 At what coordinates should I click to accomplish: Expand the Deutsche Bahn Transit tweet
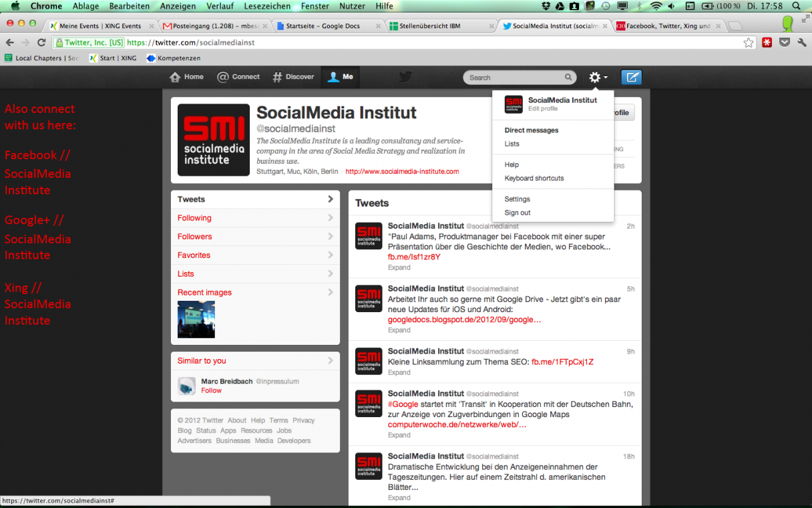pyautogui.click(x=399, y=435)
